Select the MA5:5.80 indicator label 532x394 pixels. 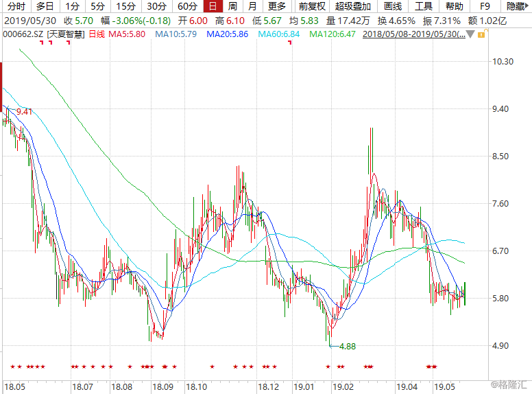[x=127, y=34]
